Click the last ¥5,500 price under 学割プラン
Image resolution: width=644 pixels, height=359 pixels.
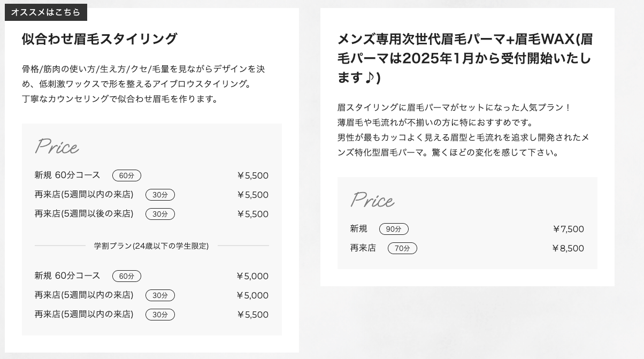[252, 315]
